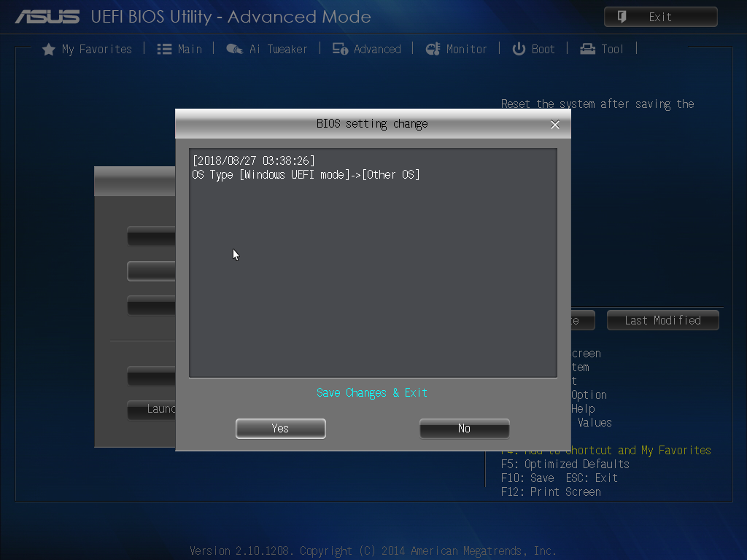Go to the Monitor tab
The width and height of the screenshot is (747, 560).
466,49
